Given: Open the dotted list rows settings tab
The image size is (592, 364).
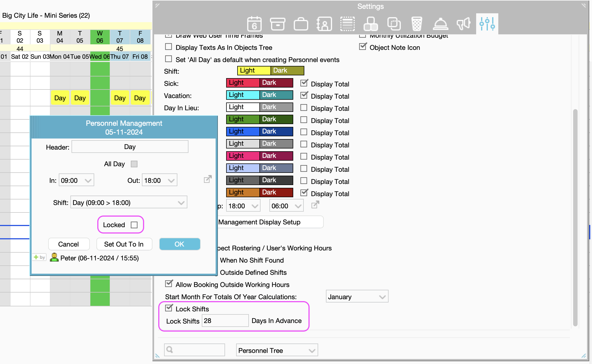Looking at the screenshot, I should point(347,24).
